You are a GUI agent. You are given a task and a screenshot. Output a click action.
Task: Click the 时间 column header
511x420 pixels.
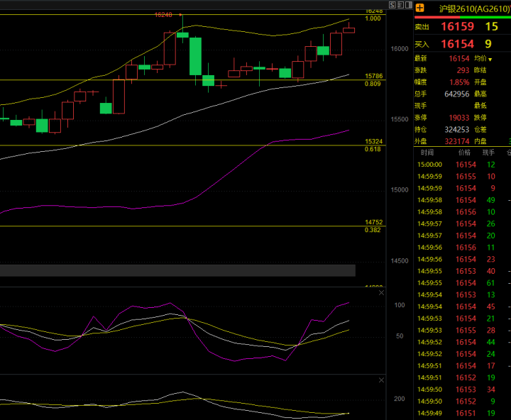[427, 153]
